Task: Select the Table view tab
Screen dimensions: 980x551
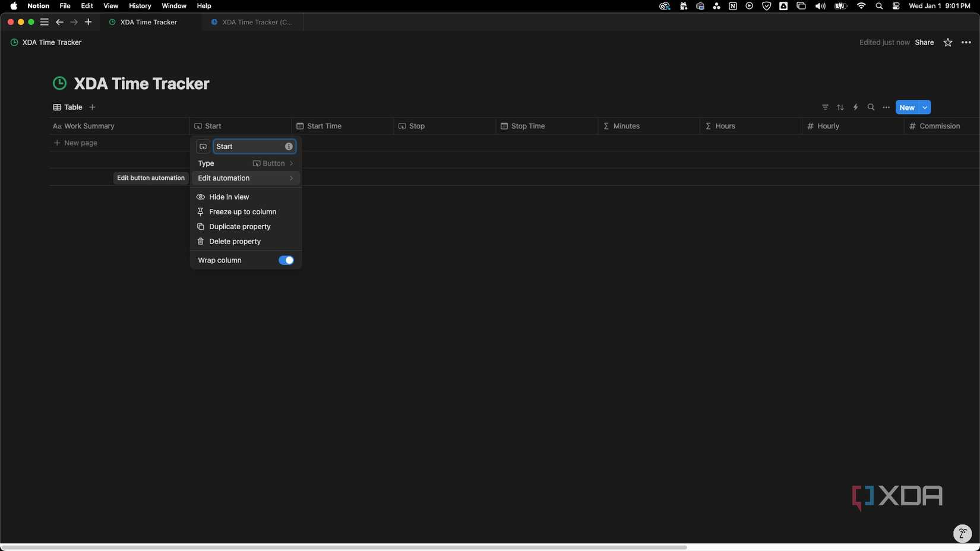Action: point(68,107)
